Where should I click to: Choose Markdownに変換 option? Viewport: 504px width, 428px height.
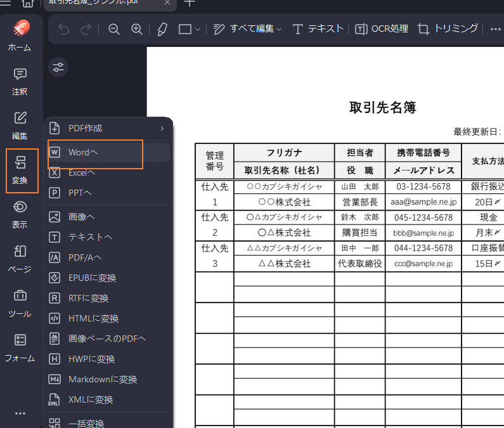click(x=109, y=379)
